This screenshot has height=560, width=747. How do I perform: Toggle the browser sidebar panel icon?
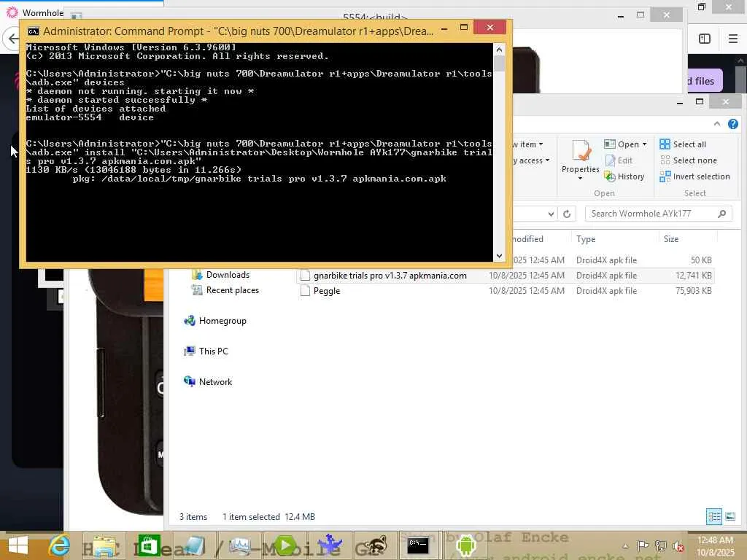click(705, 39)
